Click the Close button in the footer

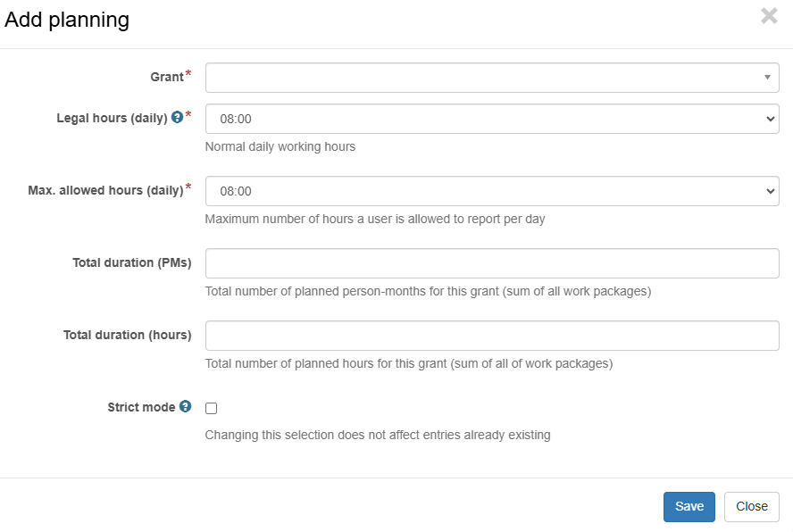(x=752, y=507)
